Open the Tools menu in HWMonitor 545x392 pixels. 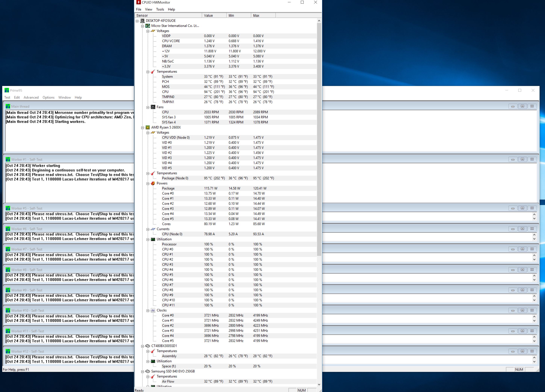point(160,9)
